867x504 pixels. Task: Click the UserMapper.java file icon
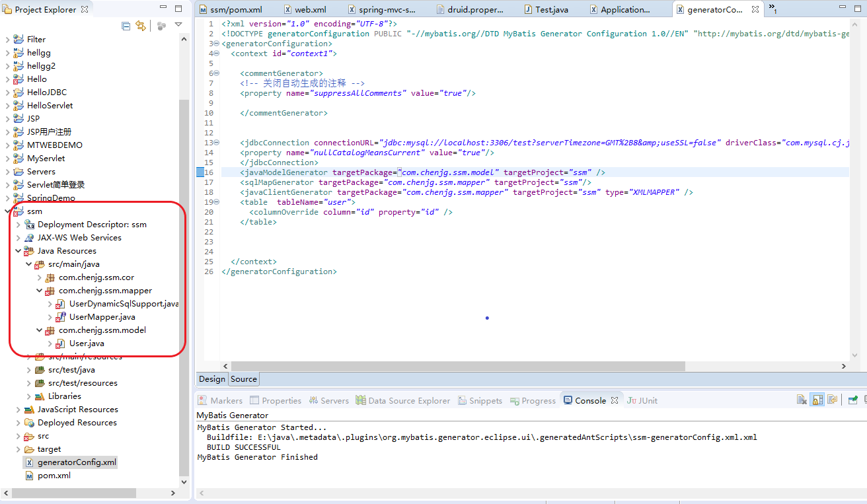(x=61, y=316)
